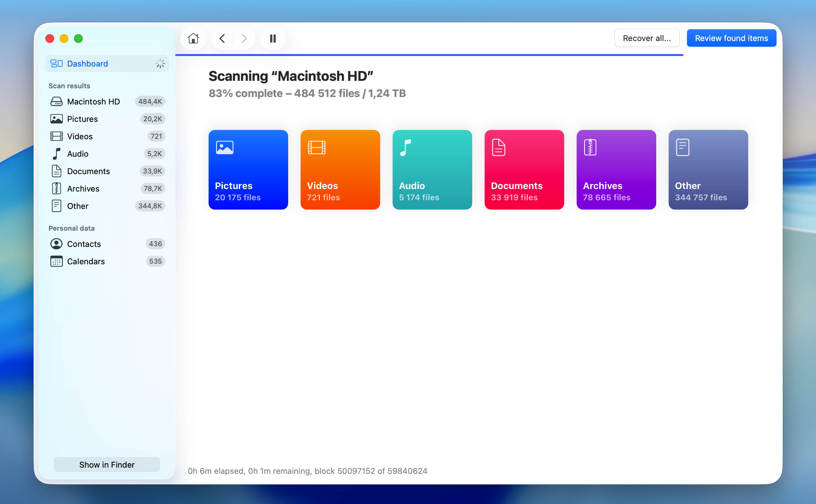Image resolution: width=816 pixels, height=504 pixels.
Task: Click the 344,8K Other count badge
Action: coord(150,206)
